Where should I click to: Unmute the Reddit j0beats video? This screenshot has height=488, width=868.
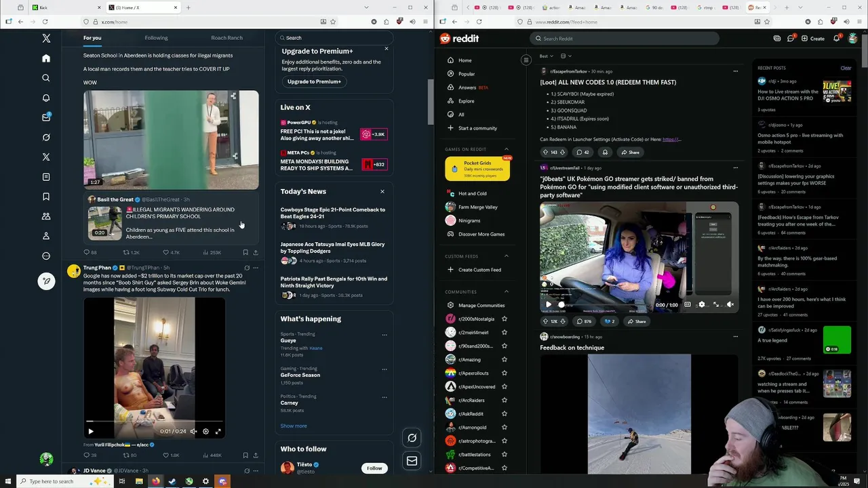[730, 304]
